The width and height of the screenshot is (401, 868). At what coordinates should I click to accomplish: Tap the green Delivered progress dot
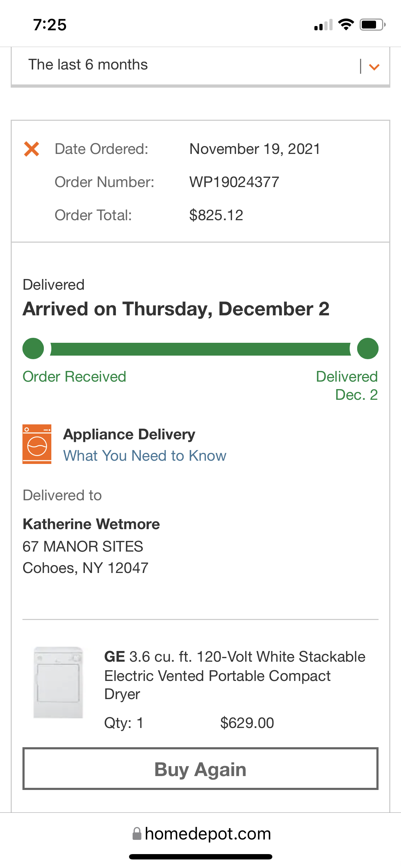tap(367, 348)
